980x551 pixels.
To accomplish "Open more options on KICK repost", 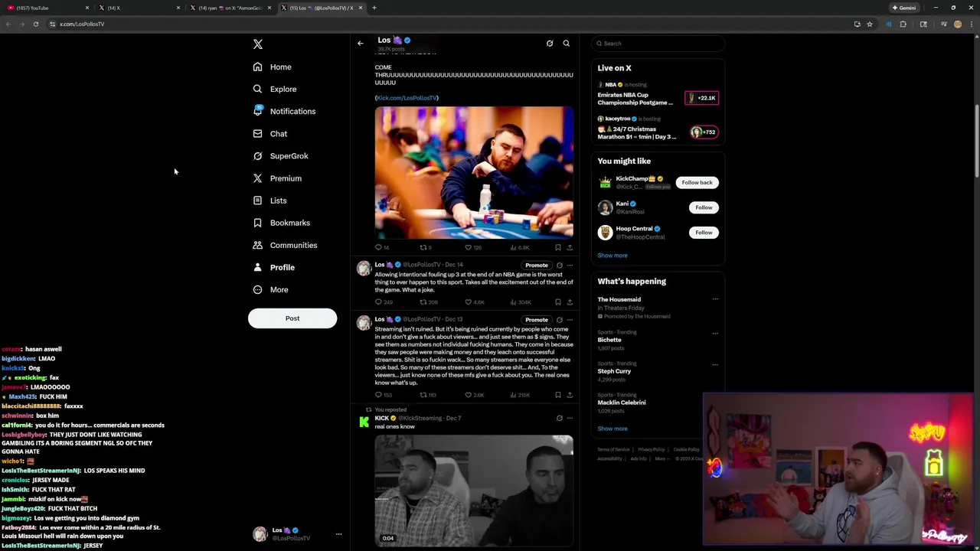I will [570, 419].
